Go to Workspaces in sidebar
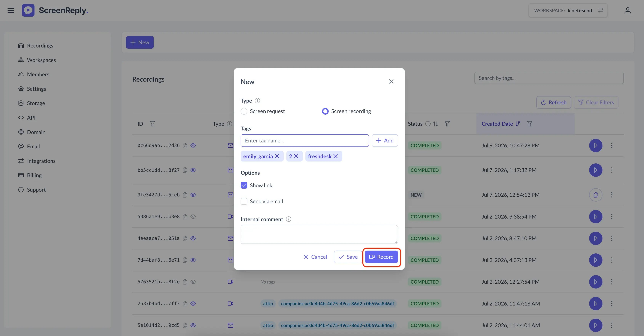Viewport: 644px width, 336px height. (37, 60)
